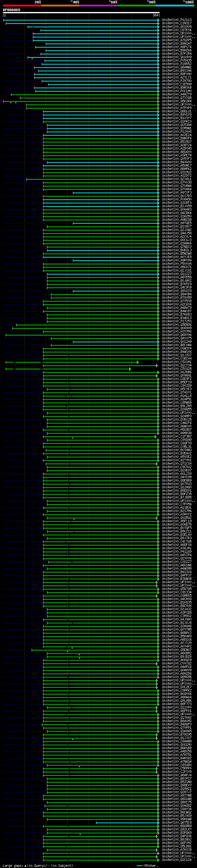Select the label UniRef100_Q06908

[x=176, y=328]
